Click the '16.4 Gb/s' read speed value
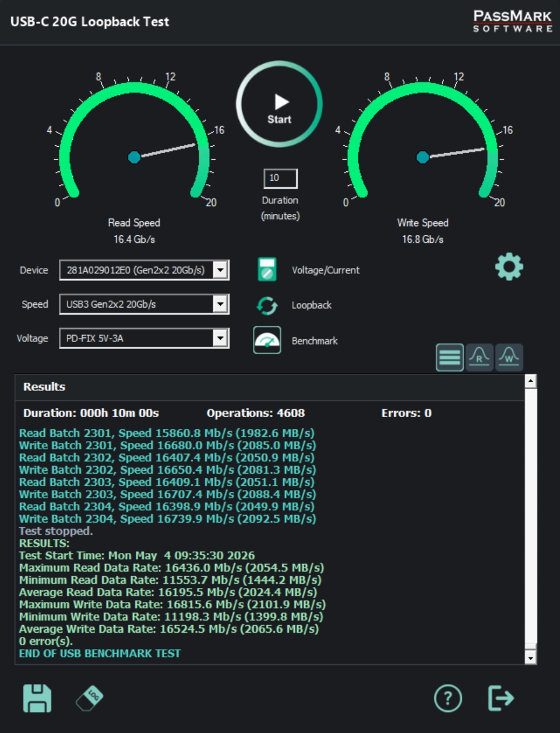Viewport: 560px width, 733px height. coord(134,239)
